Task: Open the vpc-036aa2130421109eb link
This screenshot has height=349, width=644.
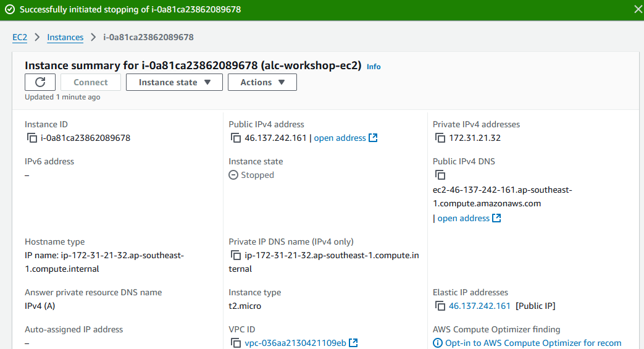Action: (296, 343)
